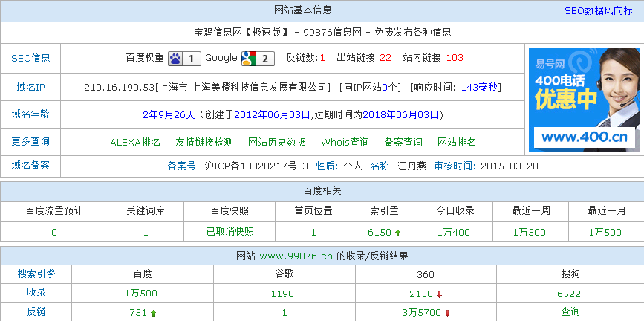Screen dimensions: 644x321
Task: Open the 备案查询 link
Action: 403,142
